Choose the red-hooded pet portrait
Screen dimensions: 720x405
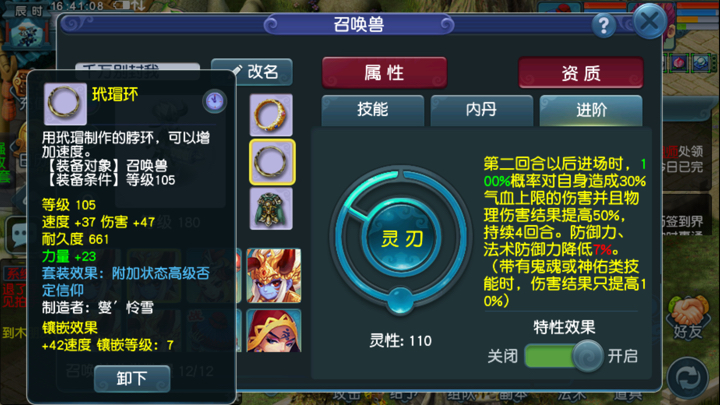[274, 331]
